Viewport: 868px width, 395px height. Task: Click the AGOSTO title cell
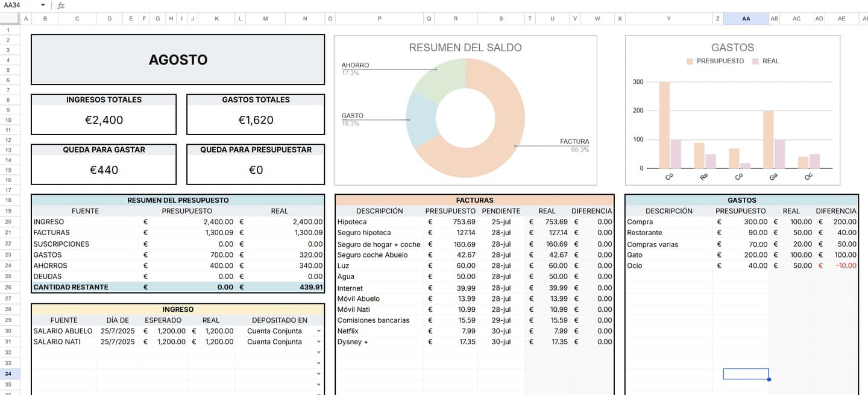click(x=178, y=60)
